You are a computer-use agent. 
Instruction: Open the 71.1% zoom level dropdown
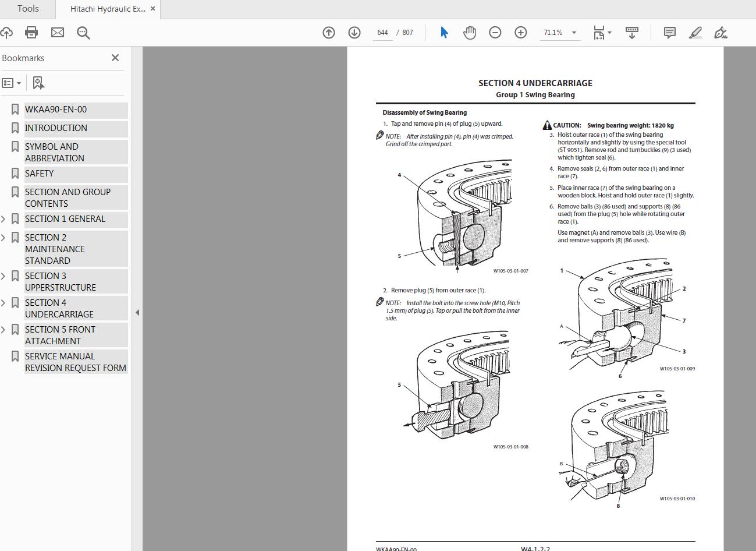click(x=559, y=33)
